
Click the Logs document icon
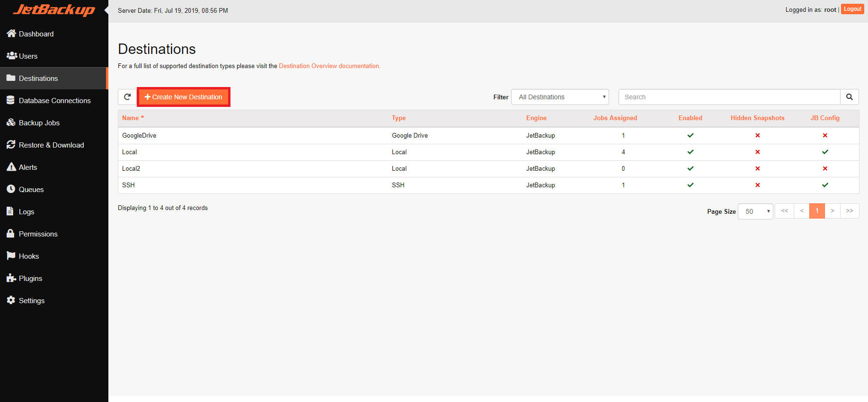(x=10, y=211)
